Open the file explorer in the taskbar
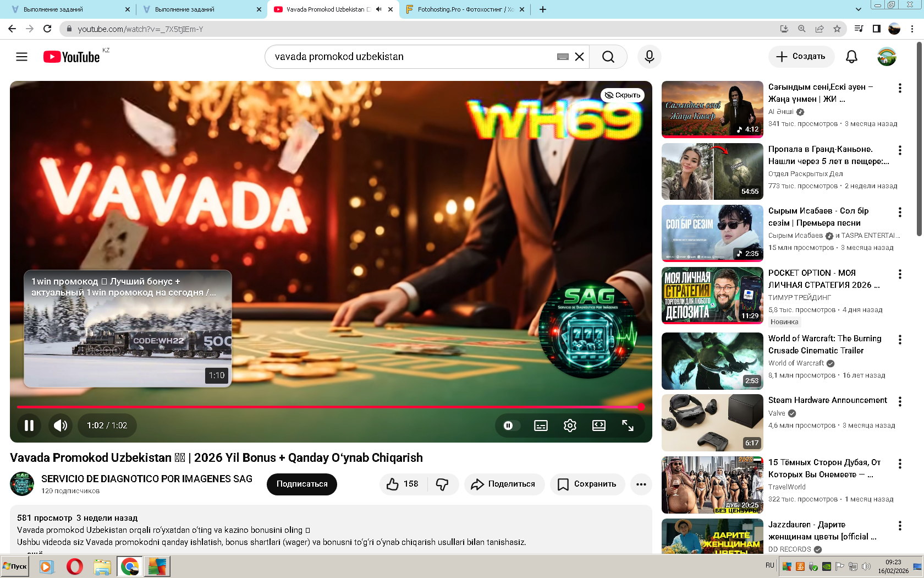 [102, 566]
